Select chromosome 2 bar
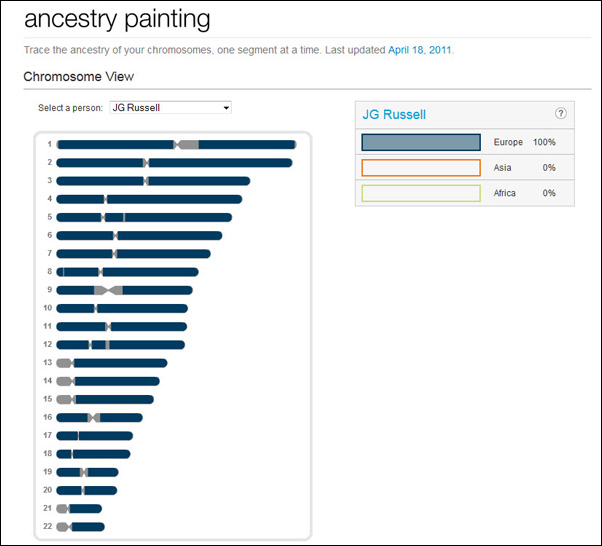This screenshot has width=602, height=546. tap(174, 163)
